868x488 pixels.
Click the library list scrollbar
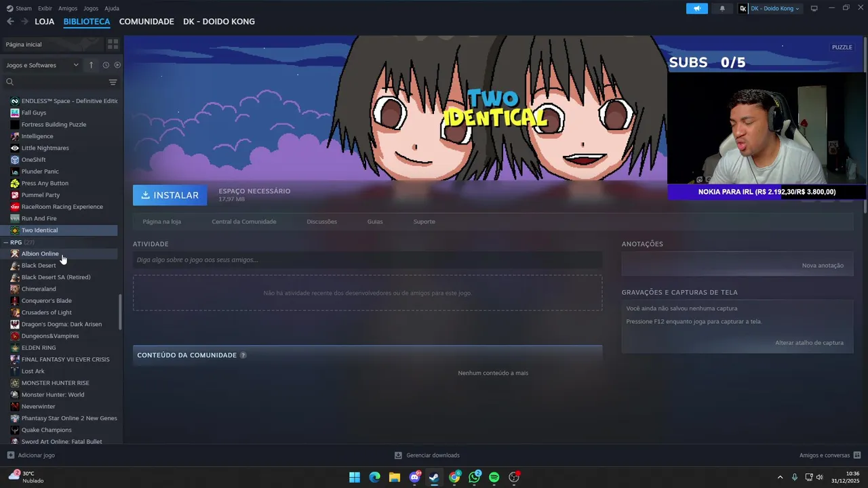click(120, 312)
